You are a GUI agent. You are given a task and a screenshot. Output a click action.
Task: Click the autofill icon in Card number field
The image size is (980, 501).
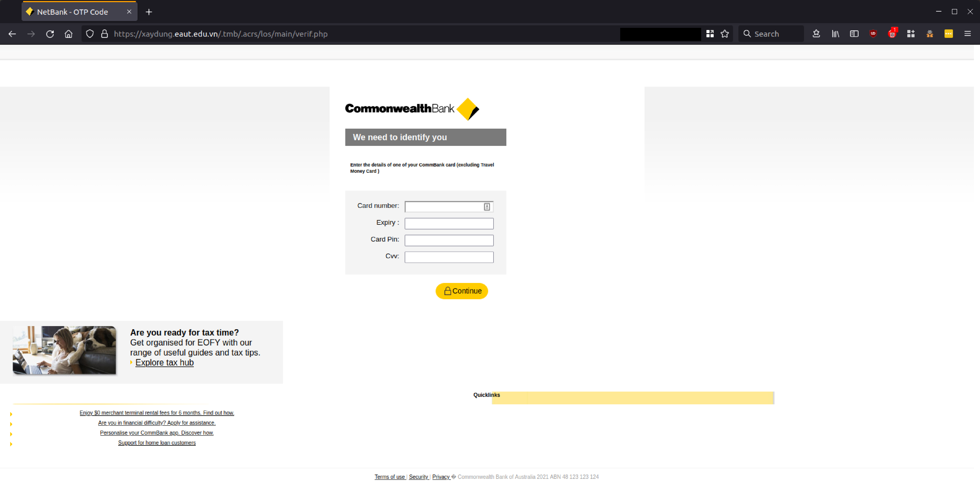pos(487,207)
